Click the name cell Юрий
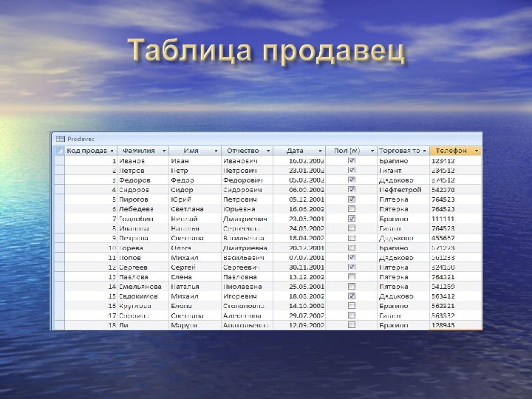This screenshot has width=532, height=399. pyautogui.click(x=195, y=199)
